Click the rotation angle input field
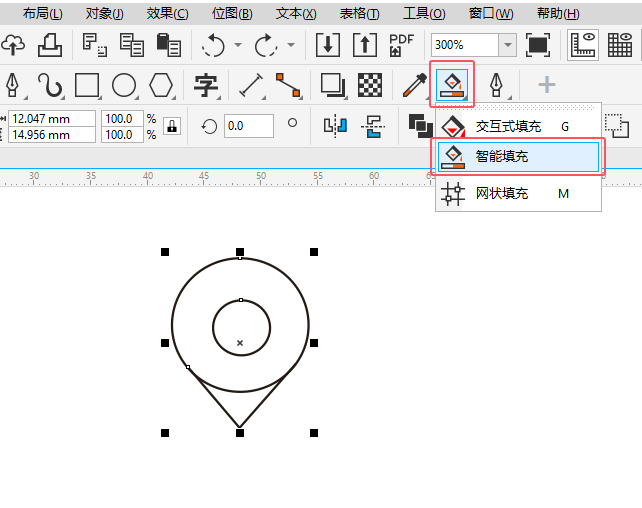The height and width of the screenshot is (508, 642). coord(248,126)
